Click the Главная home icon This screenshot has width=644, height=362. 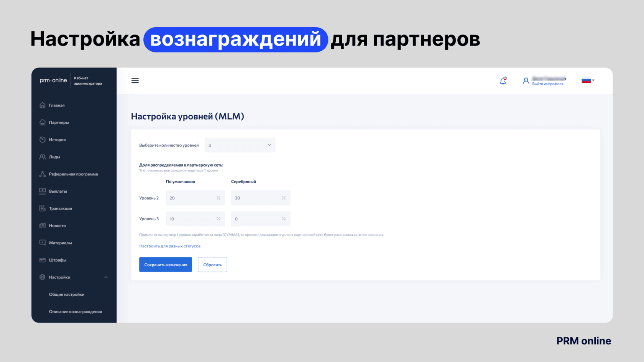(43, 105)
